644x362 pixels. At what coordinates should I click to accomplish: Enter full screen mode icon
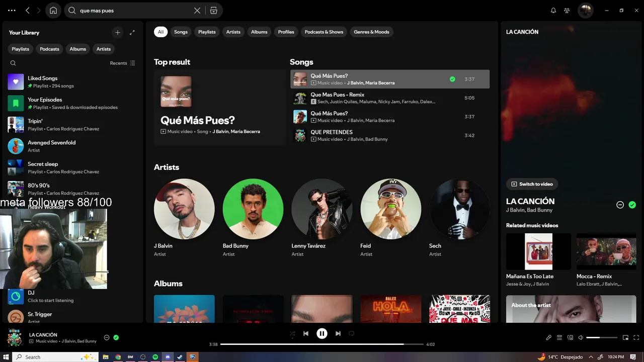coord(636,338)
